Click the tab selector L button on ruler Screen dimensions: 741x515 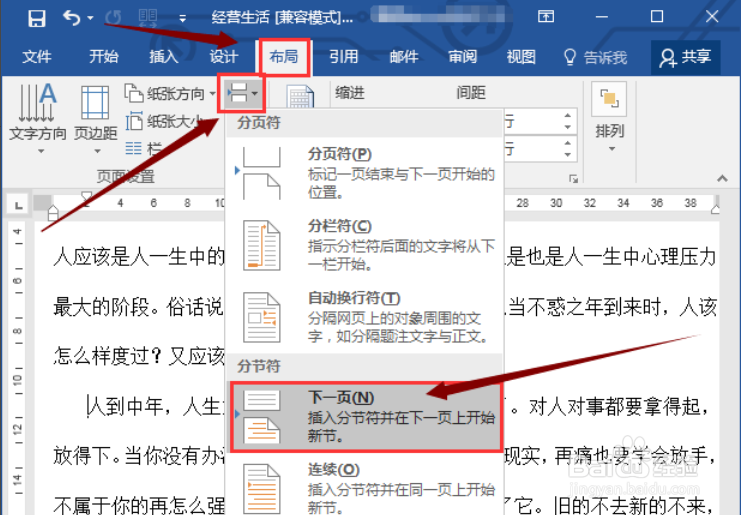click(18, 205)
